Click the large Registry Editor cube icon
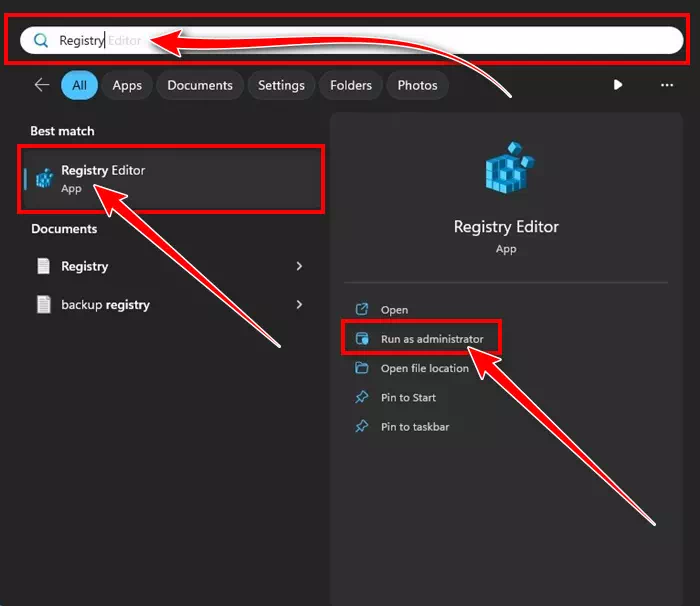 pos(509,167)
